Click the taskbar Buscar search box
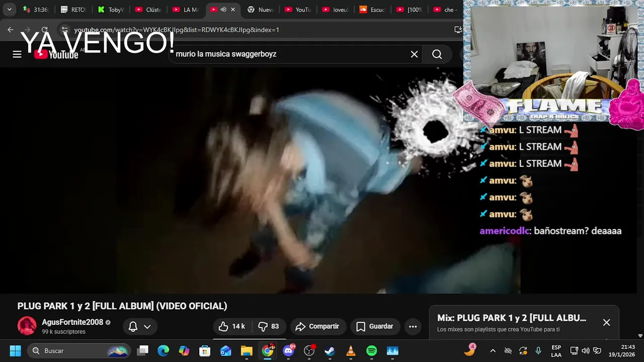This screenshot has width=644, height=362. pyautogui.click(x=79, y=350)
